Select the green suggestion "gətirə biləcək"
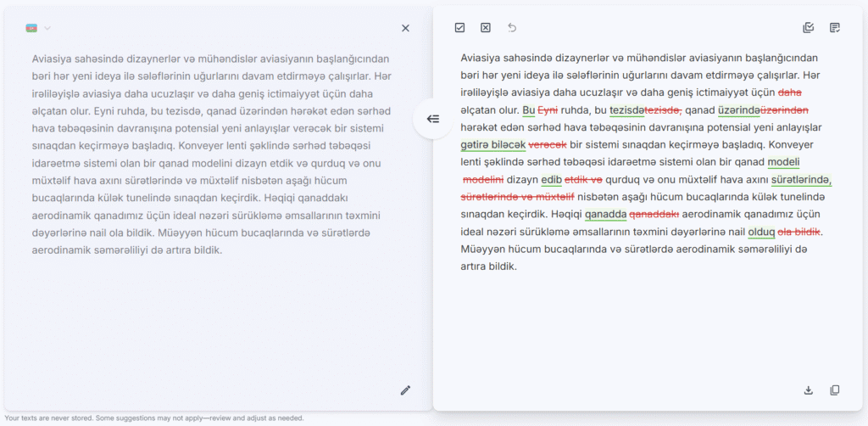 pyautogui.click(x=492, y=145)
